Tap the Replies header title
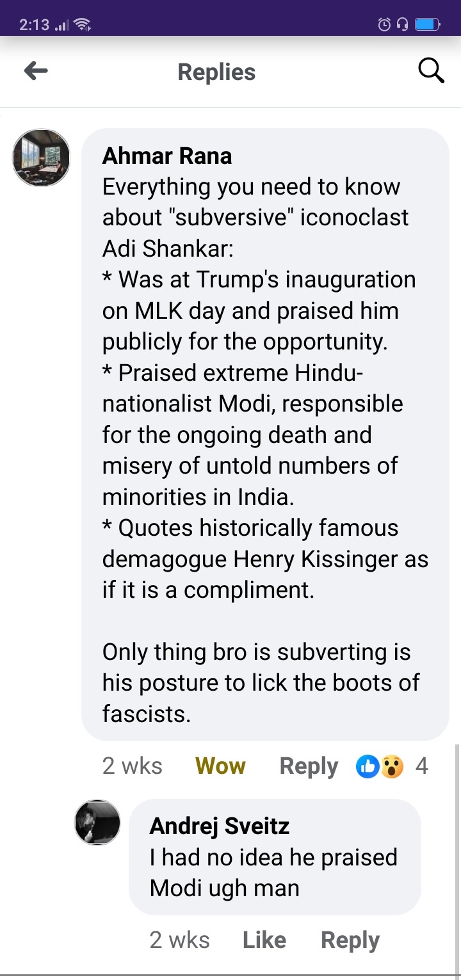 216,72
